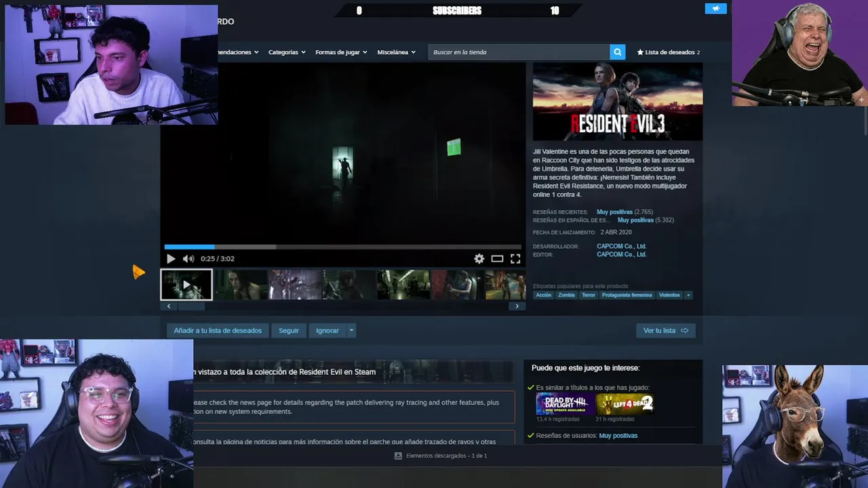Click the Ignorar button
The image size is (868, 488).
pyautogui.click(x=328, y=331)
